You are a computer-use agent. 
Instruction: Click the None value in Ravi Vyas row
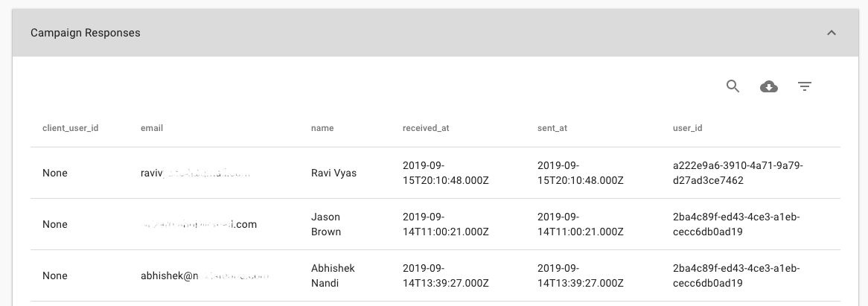(55, 173)
